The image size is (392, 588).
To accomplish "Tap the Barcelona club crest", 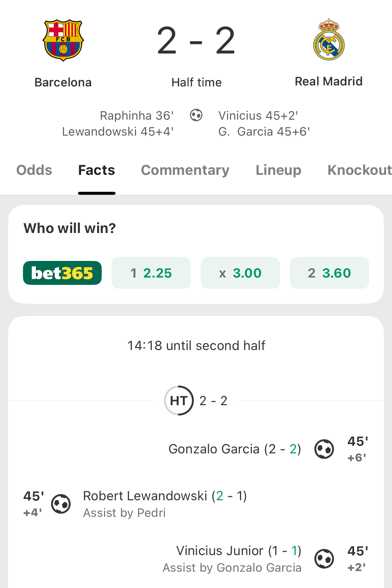I will pos(63,40).
